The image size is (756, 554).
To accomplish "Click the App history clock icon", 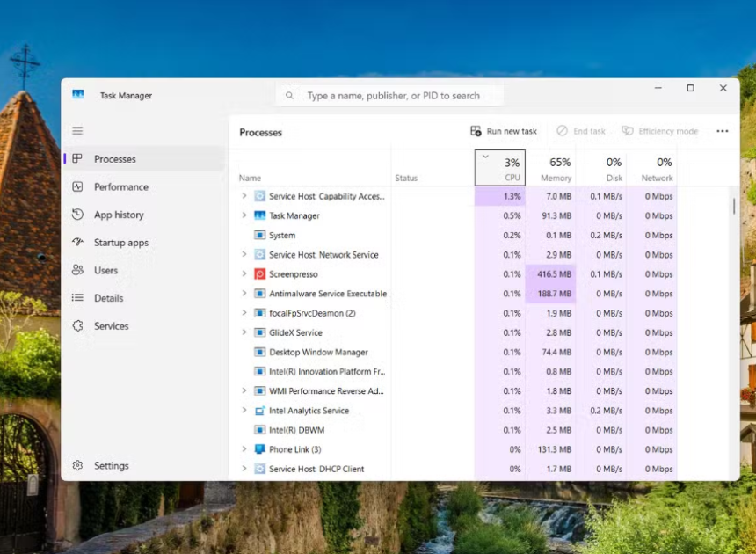I will (77, 214).
